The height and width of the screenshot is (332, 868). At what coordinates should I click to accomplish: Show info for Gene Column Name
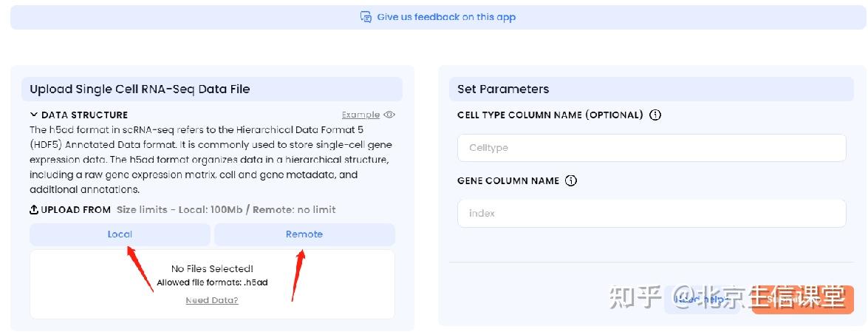click(571, 181)
